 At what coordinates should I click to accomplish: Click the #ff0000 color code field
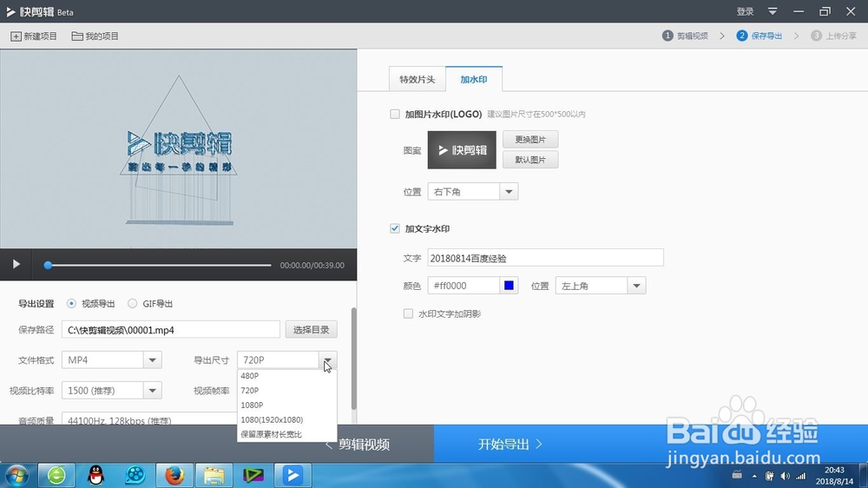[x=464, y=286]
